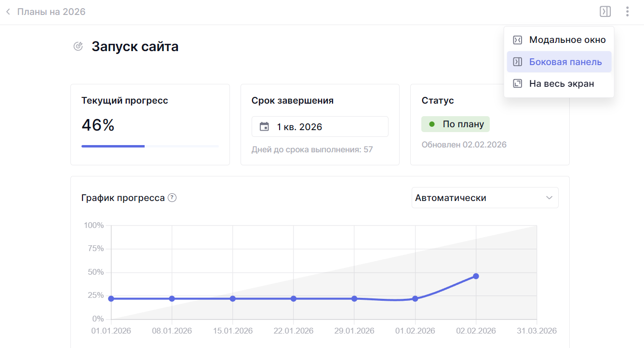The height and width of the screenshot is (348, 644).
Task: Select chart data point at 01.01.2026
Action: pyautogui.click(x=111, y=299)
